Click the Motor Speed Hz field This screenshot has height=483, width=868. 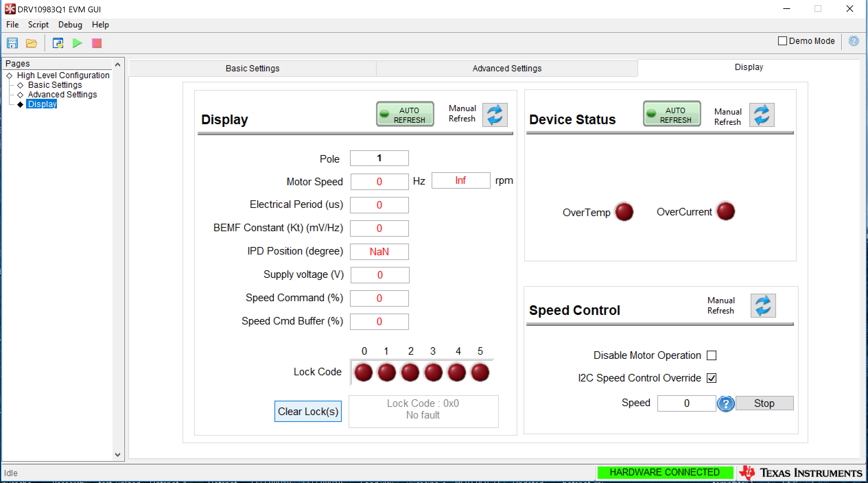(379, 181)
